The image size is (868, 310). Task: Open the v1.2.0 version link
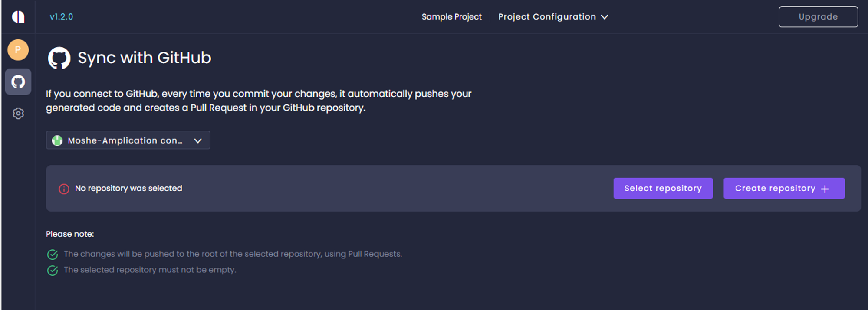(61, 17)
